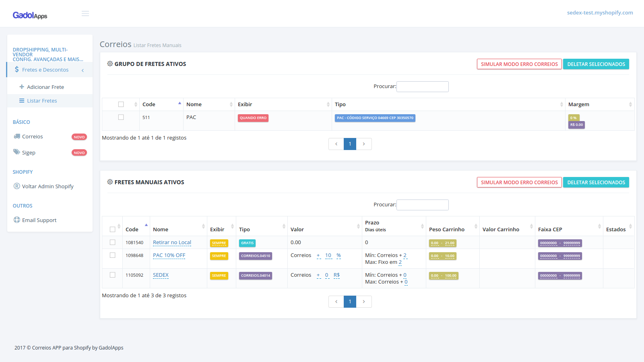Click the lifebuoy icon beside Email Support
The height and width of the screenshot is (362, 644).
(x=17, y=220)
